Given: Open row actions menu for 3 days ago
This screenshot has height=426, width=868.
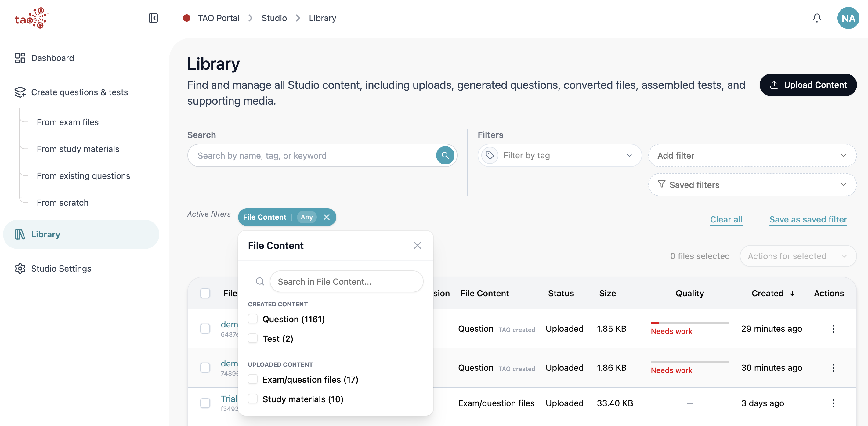Looking at the screenshot, I should tap(833, 403).
